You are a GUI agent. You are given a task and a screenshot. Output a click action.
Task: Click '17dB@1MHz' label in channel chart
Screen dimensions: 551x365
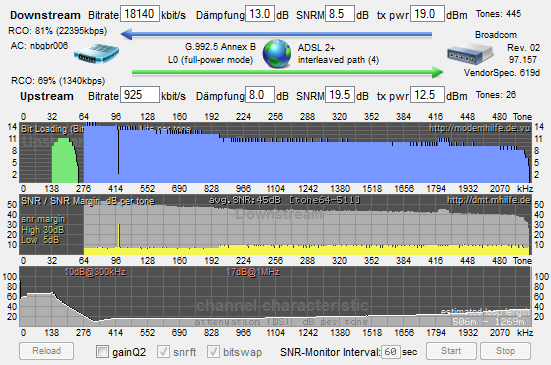(253, 272)
